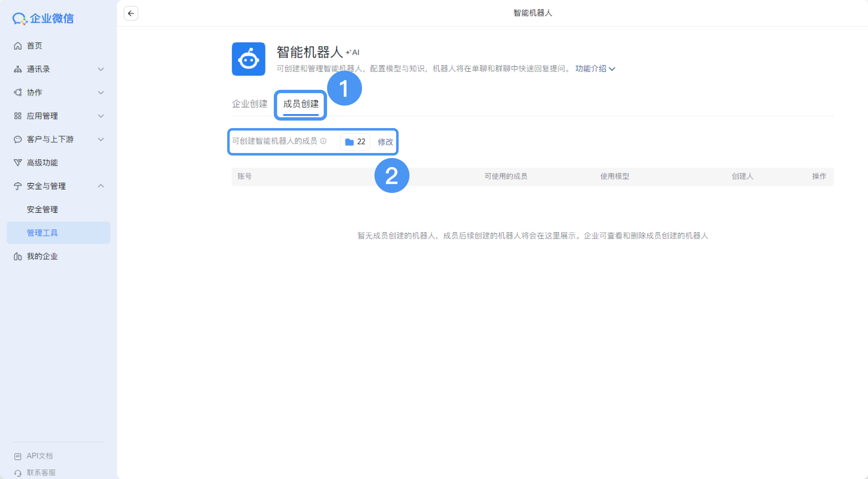
Task: Switch to the 企业创建 tab
Action: pos(249,104)
